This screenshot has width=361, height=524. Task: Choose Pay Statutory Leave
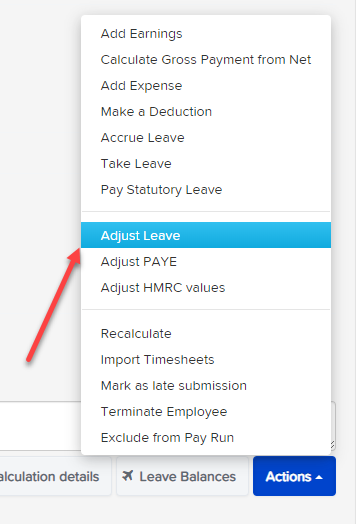(x=206, y=190)
